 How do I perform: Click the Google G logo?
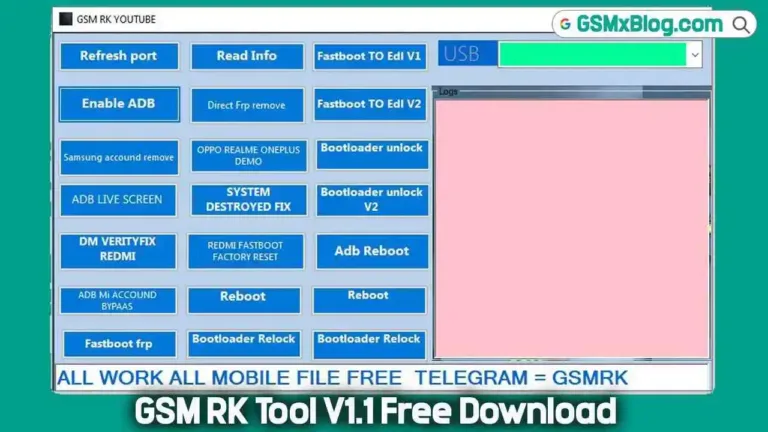tap(565, 24)
